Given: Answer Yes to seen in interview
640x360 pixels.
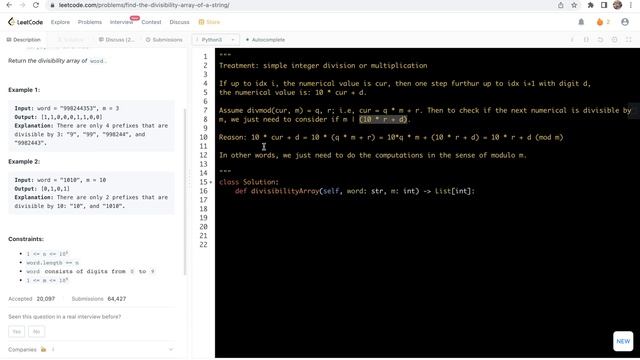Looking at the screenshot, I should point(16,331).
